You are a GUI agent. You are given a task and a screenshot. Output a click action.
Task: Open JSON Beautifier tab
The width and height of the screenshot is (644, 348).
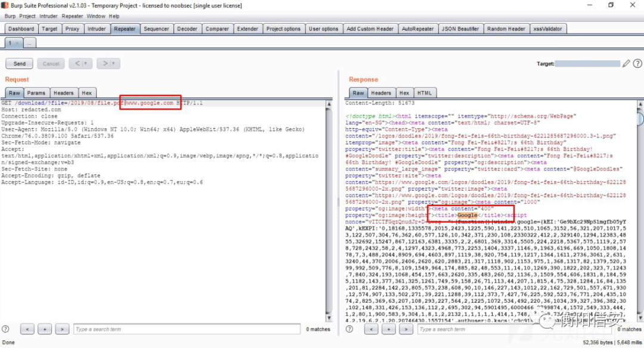point(460,29)
